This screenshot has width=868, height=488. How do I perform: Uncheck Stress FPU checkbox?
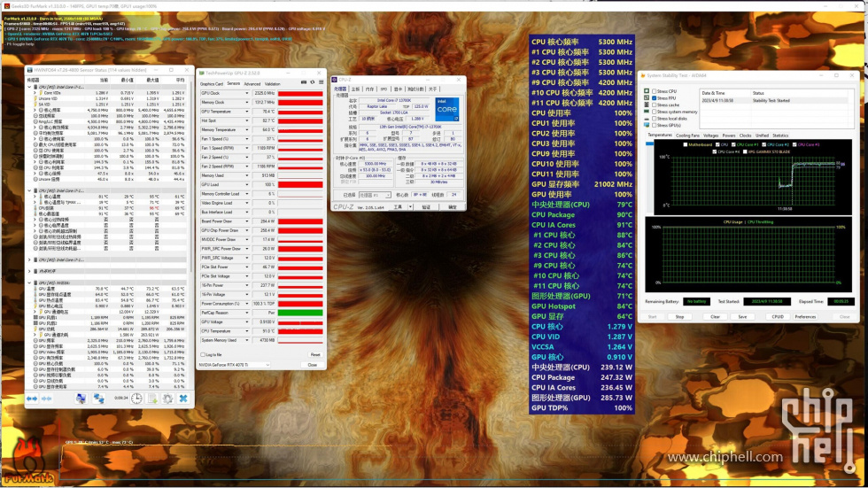pyautogui.click(x=654, y=98)
